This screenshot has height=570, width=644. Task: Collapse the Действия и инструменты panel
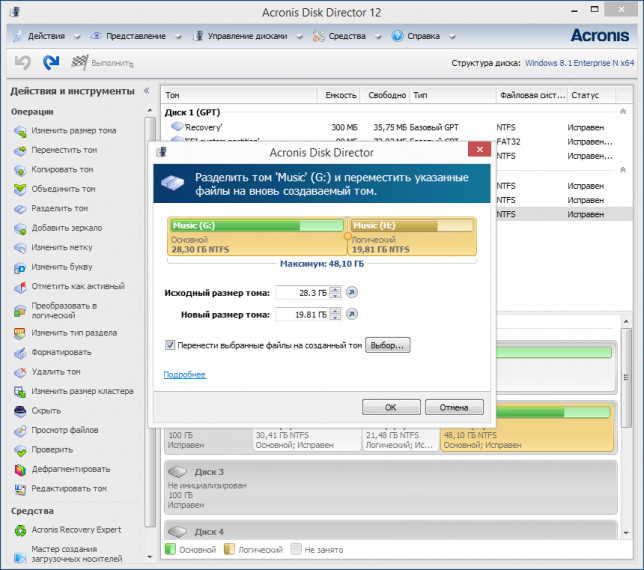pos(147,91)
